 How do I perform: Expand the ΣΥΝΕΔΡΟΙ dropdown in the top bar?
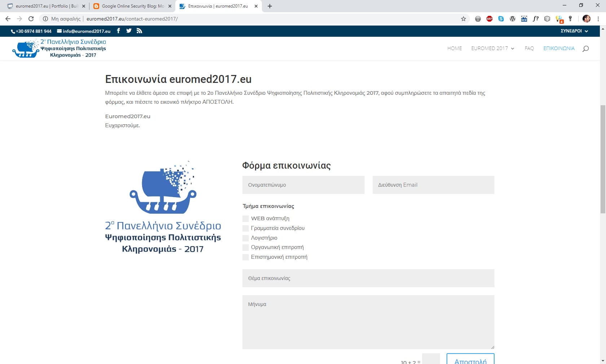tap(574, 31)
